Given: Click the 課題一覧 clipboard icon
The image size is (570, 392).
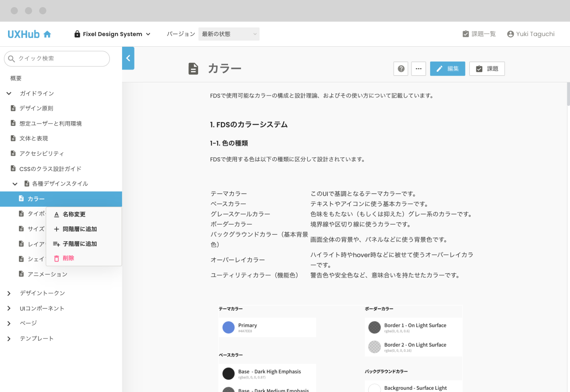Looking at the screenshot, I should coord(466,33).
